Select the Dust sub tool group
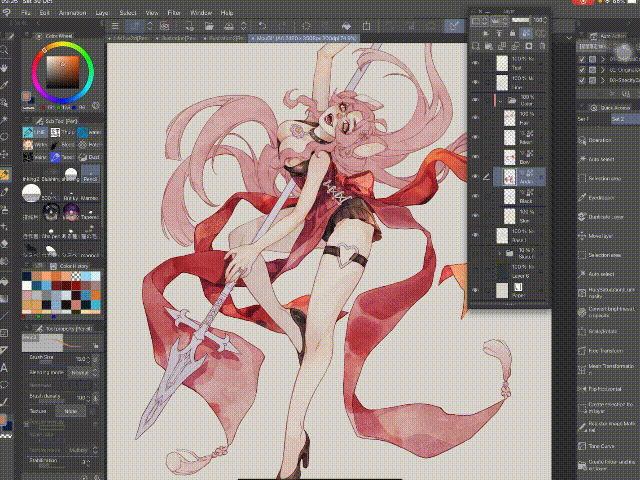This screenshot has width=640, height=480. (x=89, y=157)
